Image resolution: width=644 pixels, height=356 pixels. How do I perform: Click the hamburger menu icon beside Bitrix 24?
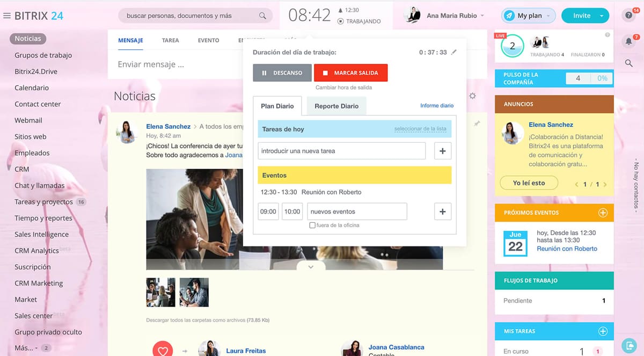(7, 16)
